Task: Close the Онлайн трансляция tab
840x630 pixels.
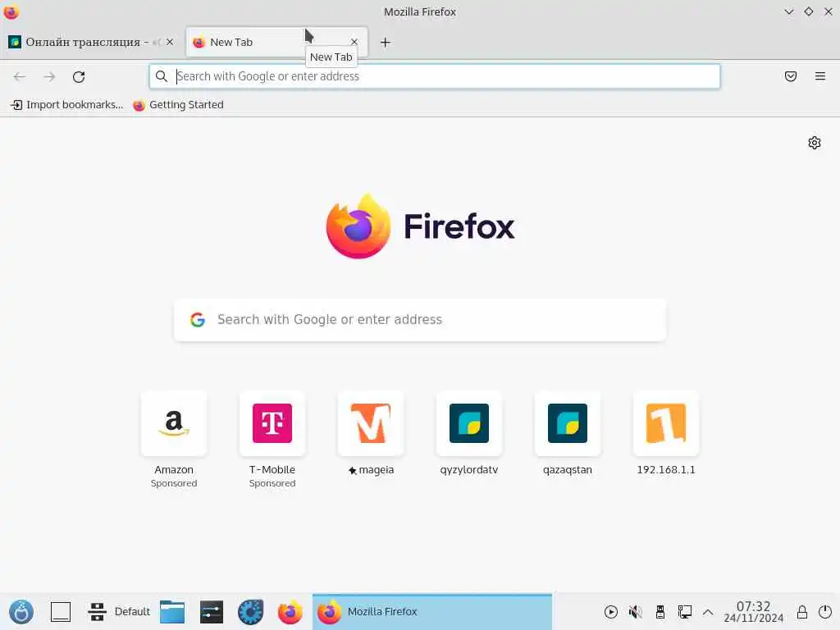Action: pyautogui.click(x=170, y=42)
